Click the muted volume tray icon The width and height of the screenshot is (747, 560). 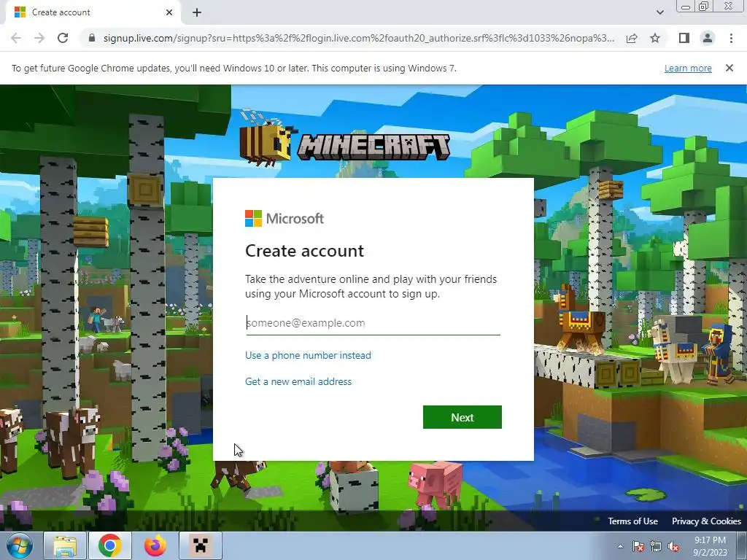pyautogui.click(x=673, y=546)
